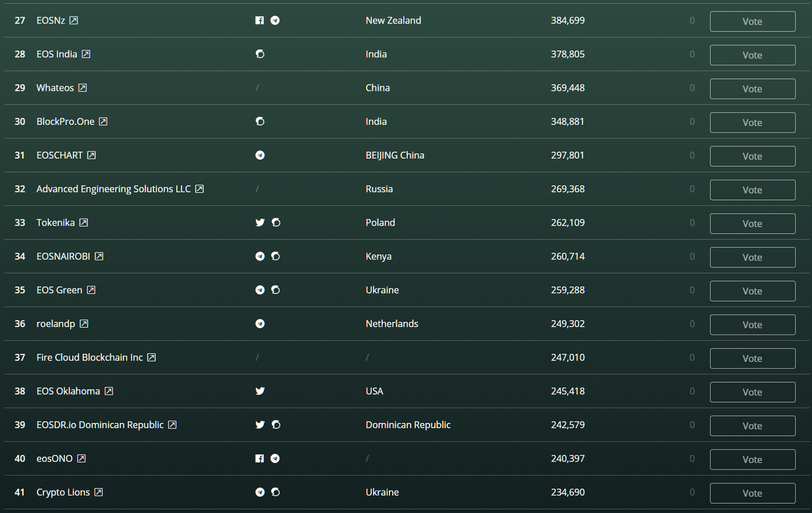Cast vote for Crypto Lions

(x=752, y=493)
